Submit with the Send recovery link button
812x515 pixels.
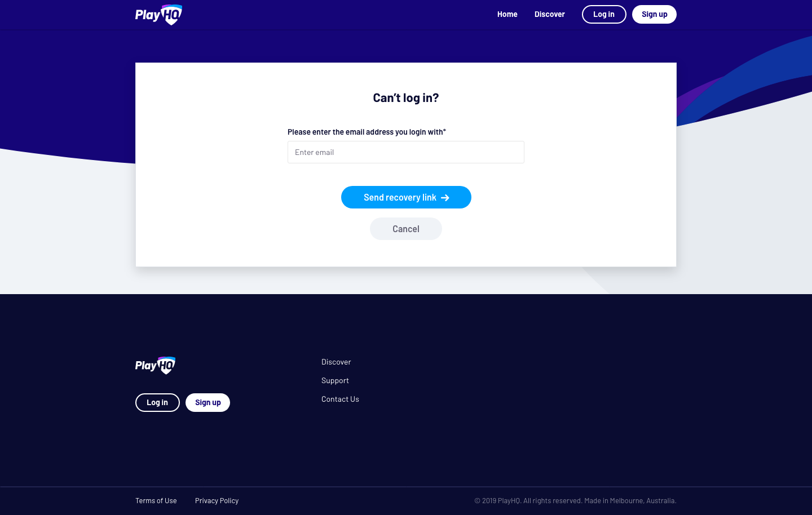(406, 197)
